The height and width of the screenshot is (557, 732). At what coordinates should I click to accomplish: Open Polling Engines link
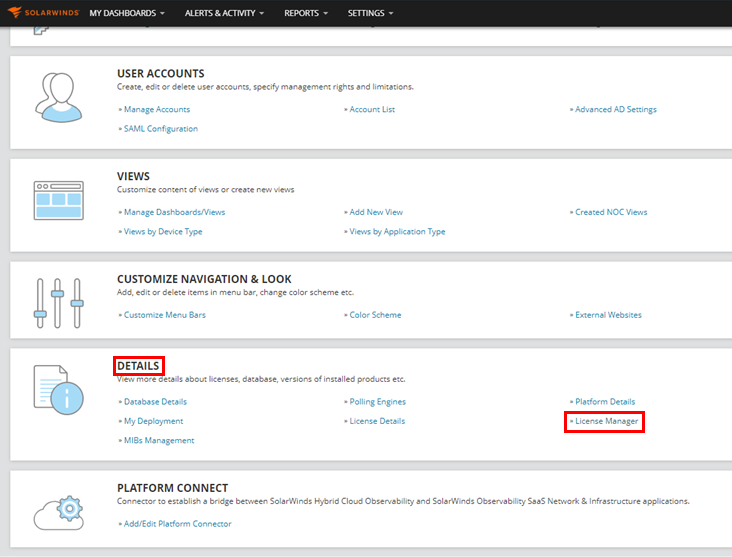point(377,402)
